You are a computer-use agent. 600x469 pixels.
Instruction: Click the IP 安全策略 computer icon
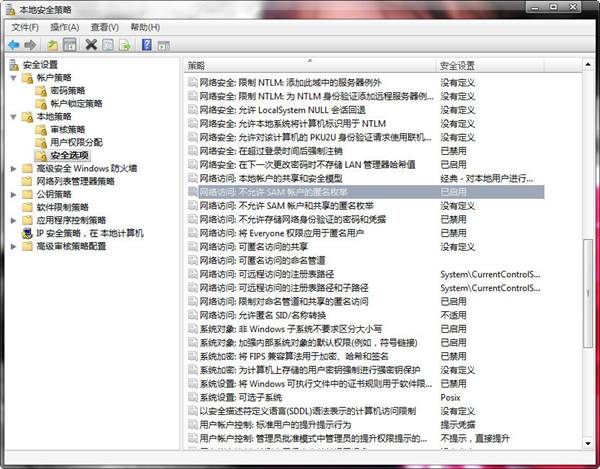click(x=27, y=233)
